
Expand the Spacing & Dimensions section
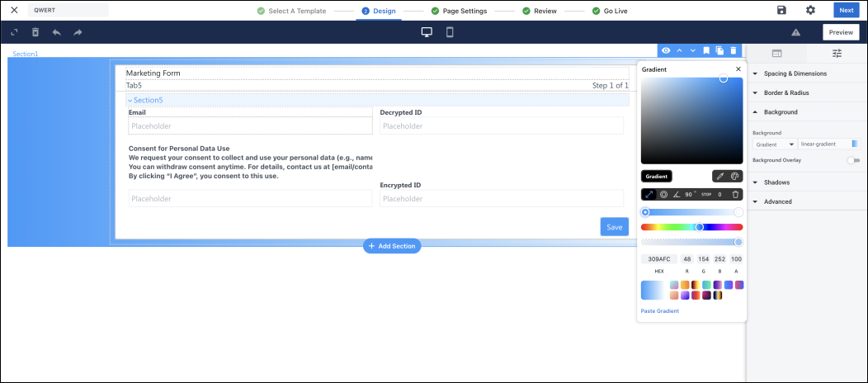pyautogui.click(x=795, y=73)
